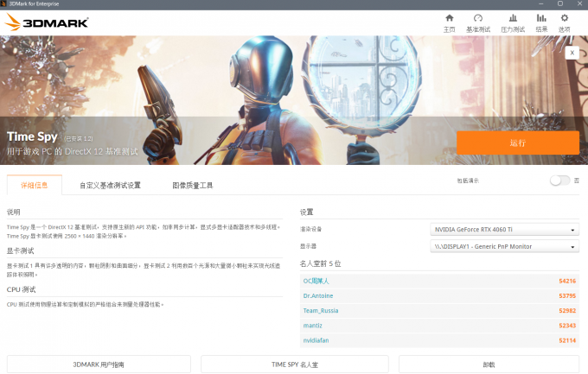Expand the NVIDIA GeForce RTX 4060 Ti dropdown
Screen dimensions: 588x374
coord(504,230)
